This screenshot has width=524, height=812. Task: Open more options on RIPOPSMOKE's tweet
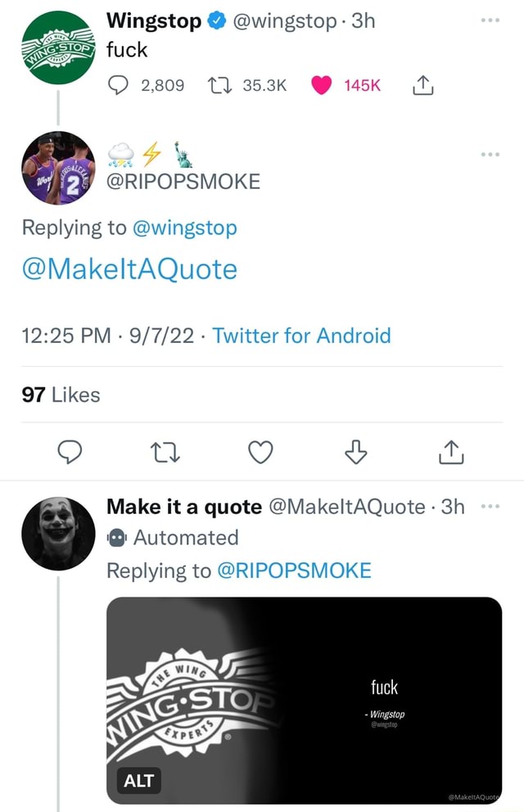coord(490,153)
